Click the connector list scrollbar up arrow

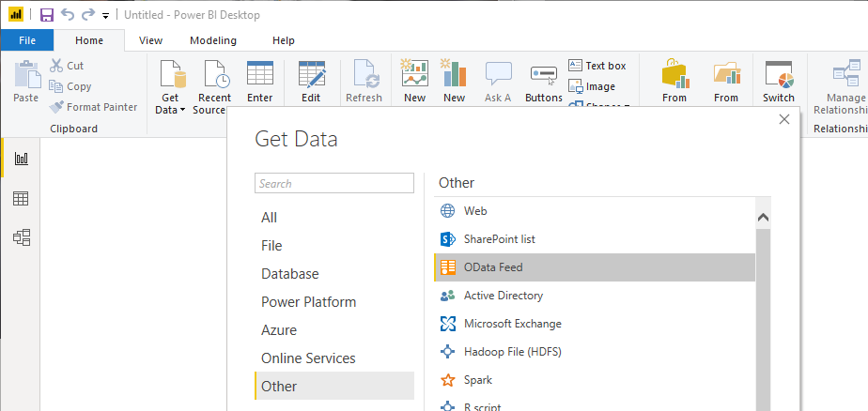[x=763, y=218]
